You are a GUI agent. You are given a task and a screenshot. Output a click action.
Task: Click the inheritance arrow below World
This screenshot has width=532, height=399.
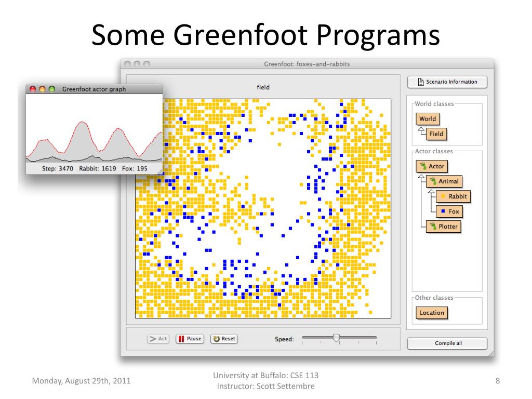coord(421,129)
